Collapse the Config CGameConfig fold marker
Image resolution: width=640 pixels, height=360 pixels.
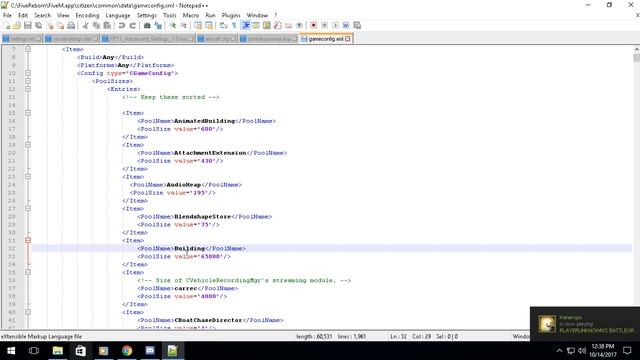28,73
